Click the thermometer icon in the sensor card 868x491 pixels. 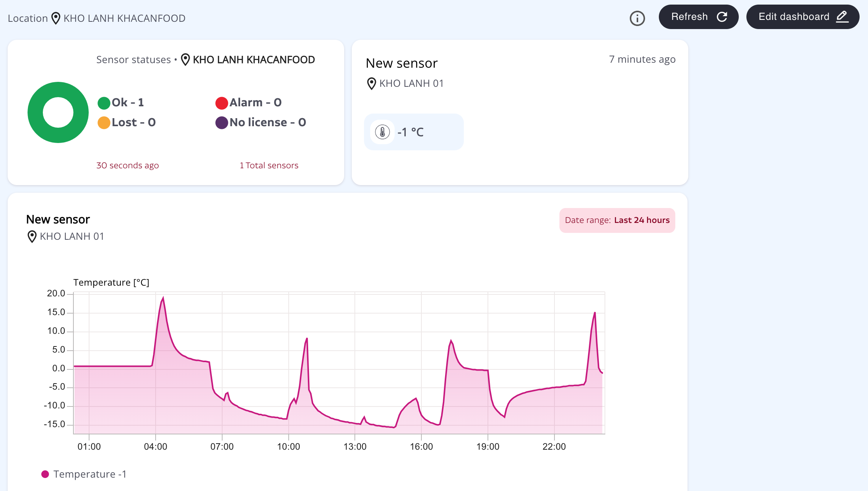382,132
